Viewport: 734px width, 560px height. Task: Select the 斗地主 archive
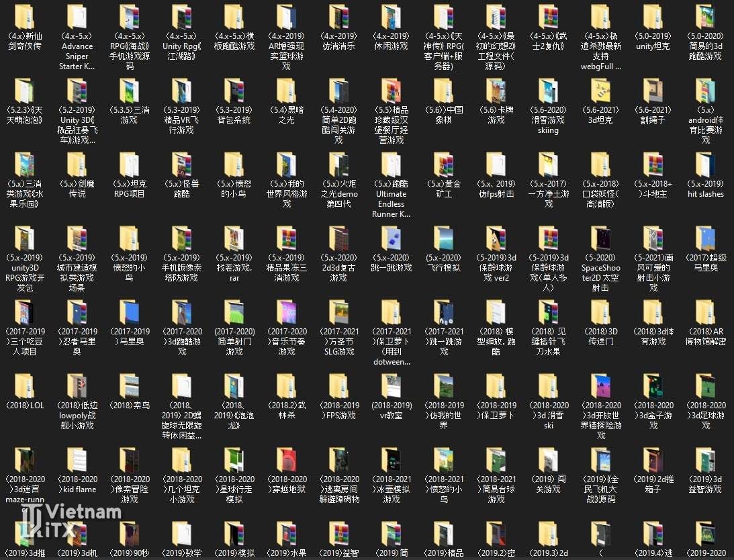pos(653,165)
